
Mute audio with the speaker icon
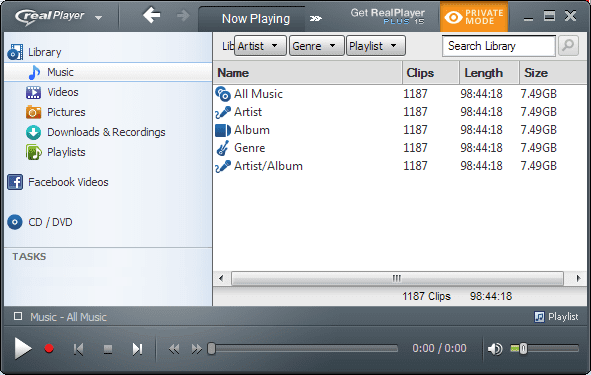495,349
